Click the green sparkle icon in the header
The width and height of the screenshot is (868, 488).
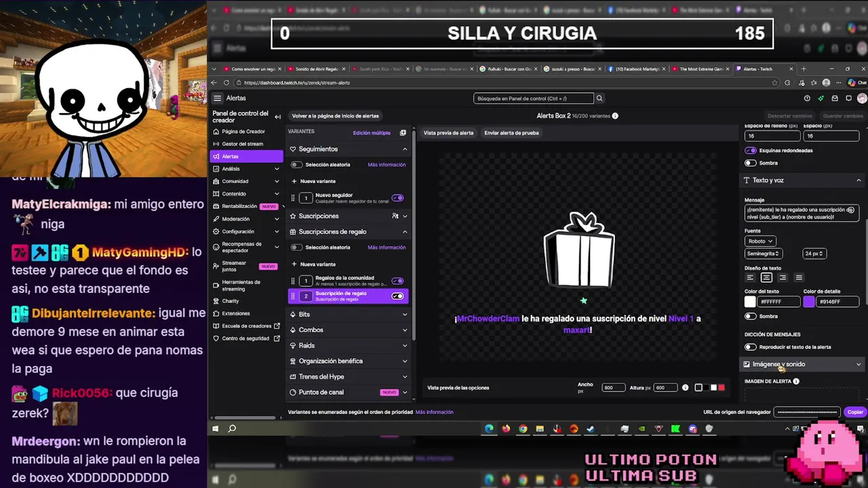click(821, 98)
